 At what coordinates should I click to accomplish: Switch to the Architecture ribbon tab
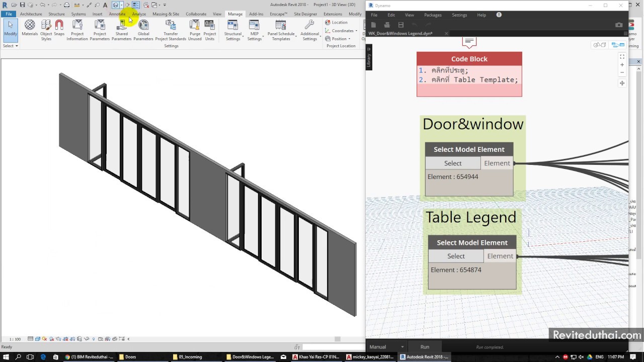click(31, 14)
